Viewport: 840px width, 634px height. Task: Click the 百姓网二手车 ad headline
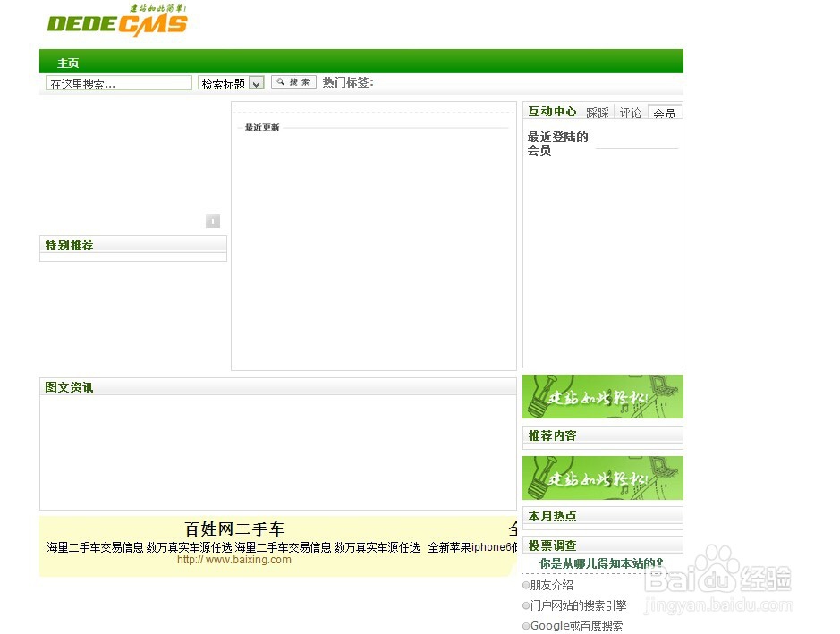pos(233,528)
